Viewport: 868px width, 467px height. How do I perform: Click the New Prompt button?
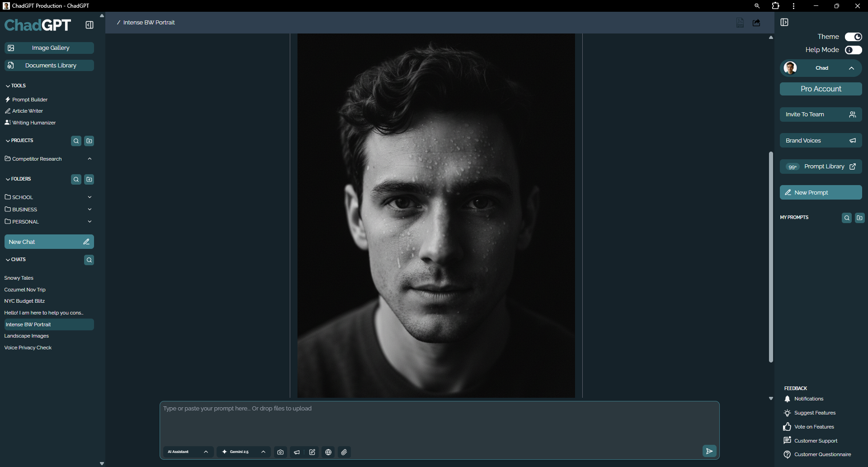click(821, 192)
